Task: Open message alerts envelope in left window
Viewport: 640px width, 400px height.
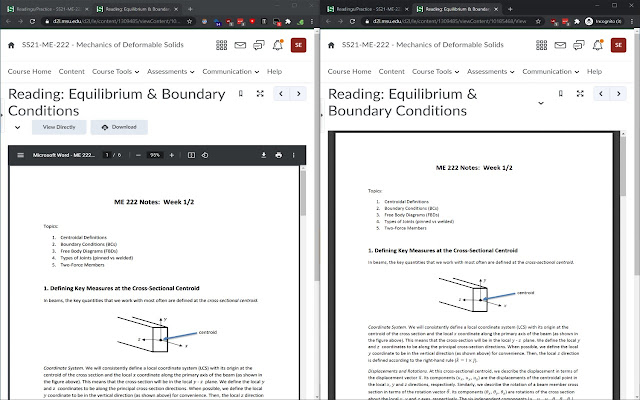Action: coord(240,45)
